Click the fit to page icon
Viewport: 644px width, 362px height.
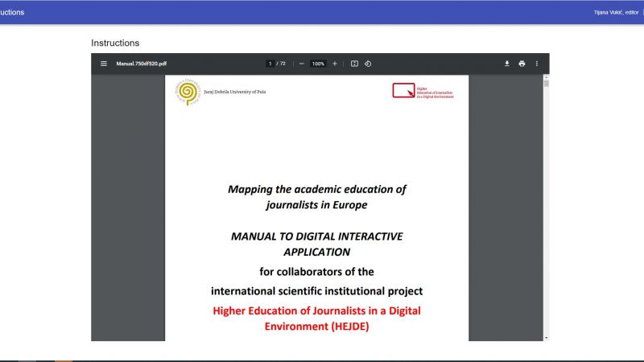tap(354, 64)
